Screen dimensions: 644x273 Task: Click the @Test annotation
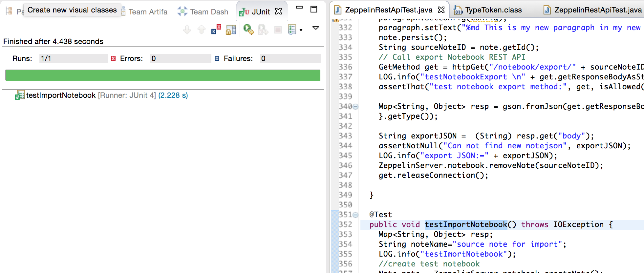pos(381,215)
